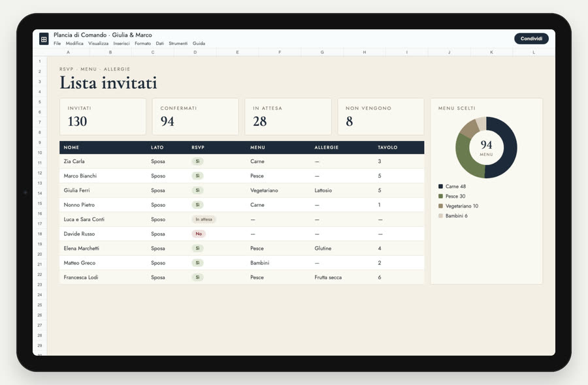The image size is (588, 385).
Task: Click the Bambini 6 legend swatch
Action: click(440, 216)
